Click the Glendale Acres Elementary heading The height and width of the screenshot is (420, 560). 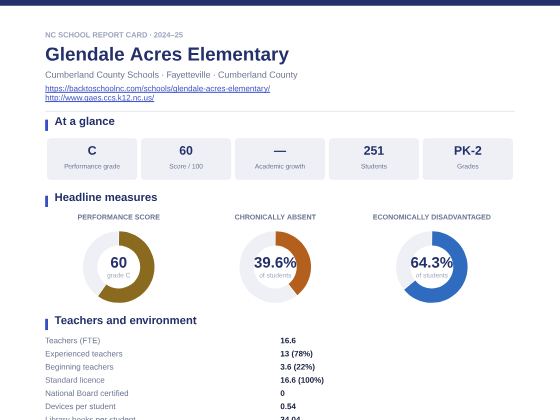[167, 54]
